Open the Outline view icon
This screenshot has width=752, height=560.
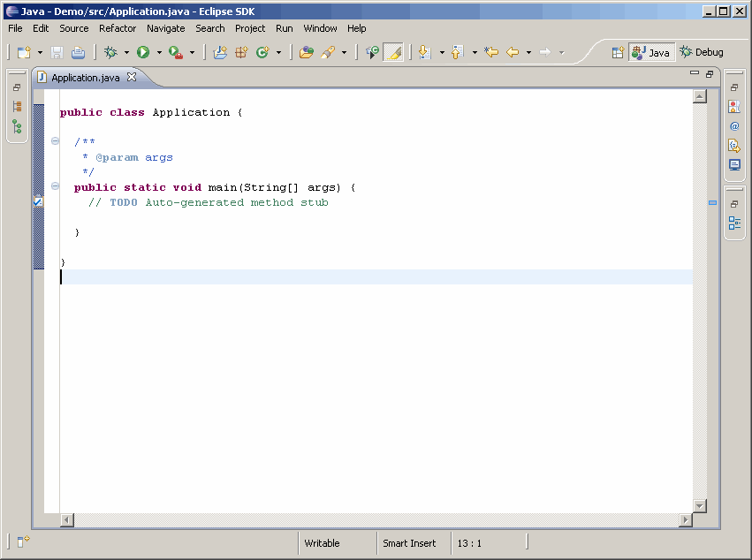click(x=734, y=223)
